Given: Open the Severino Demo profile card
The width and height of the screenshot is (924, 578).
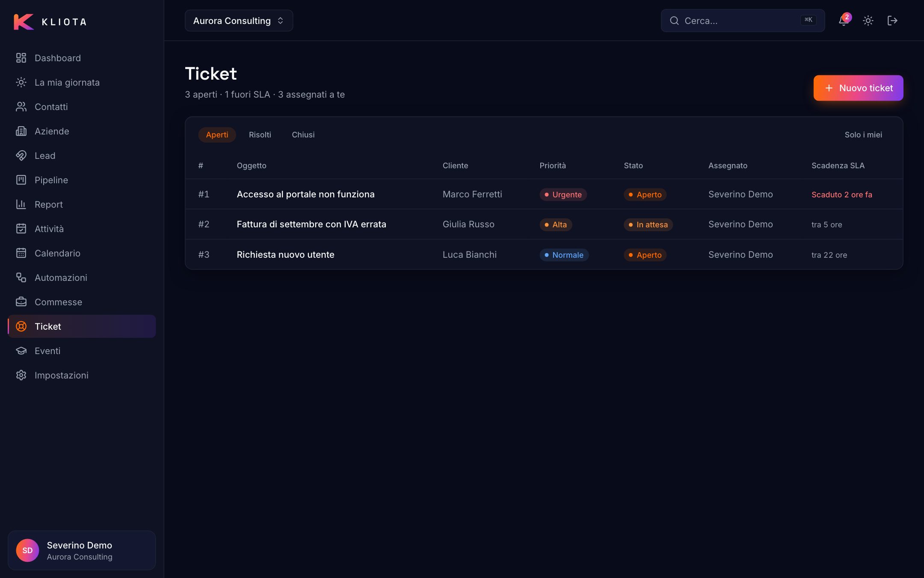Looking at the screenshot, I should coord(82,550).
